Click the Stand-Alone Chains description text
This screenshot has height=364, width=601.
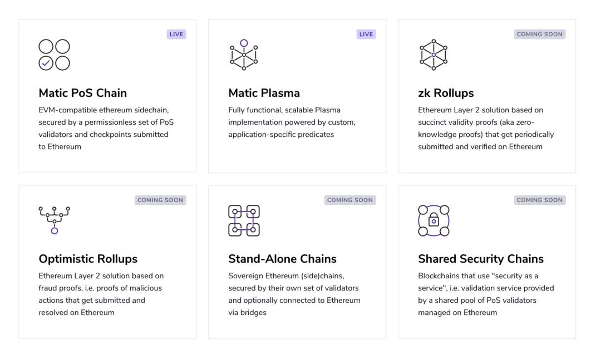[294, 294]
